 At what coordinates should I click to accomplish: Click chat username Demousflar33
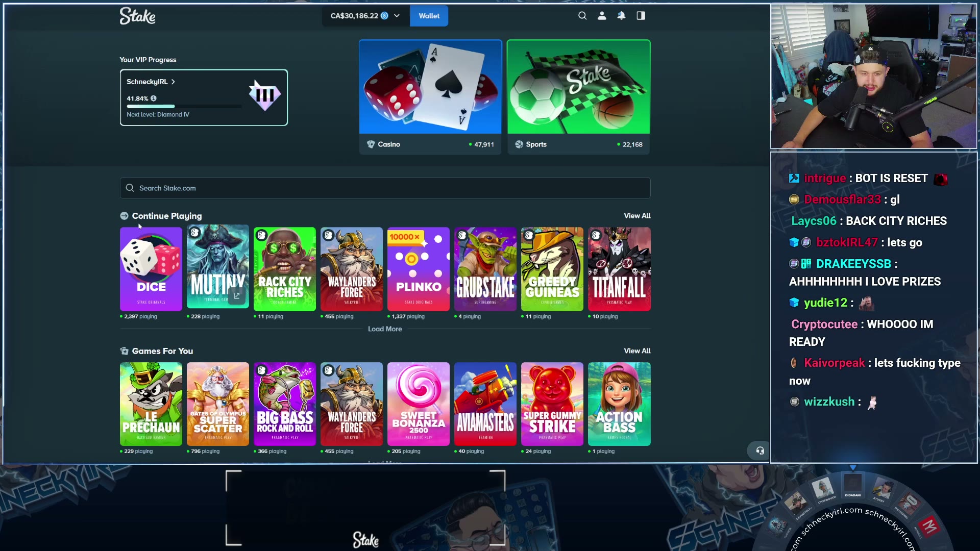coord(842,199)
